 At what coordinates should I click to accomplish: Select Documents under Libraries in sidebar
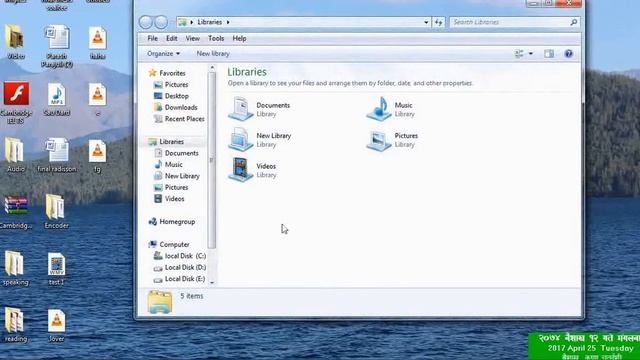176,153
